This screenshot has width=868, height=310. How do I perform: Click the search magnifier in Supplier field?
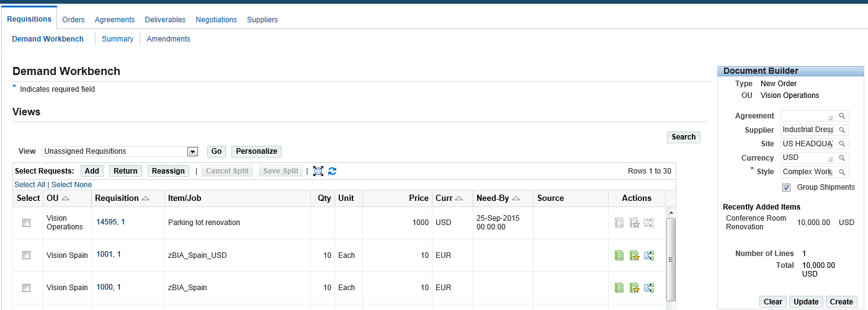pyautogui.click(x=842, y=130)
